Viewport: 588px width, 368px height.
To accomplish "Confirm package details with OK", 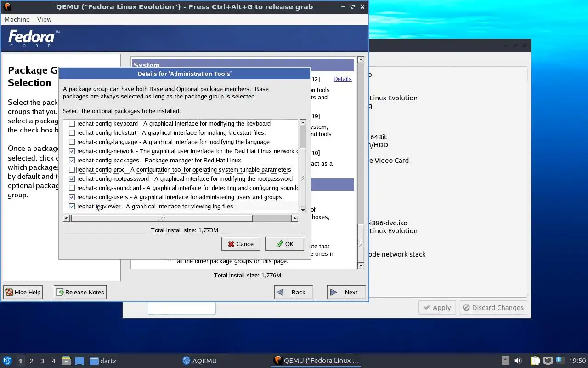I will 284,244.
